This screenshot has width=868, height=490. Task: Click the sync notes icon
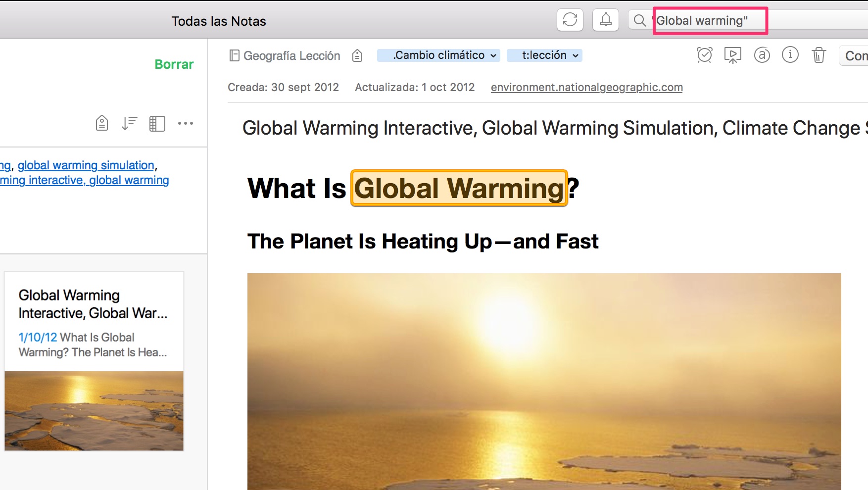[570, 20]
